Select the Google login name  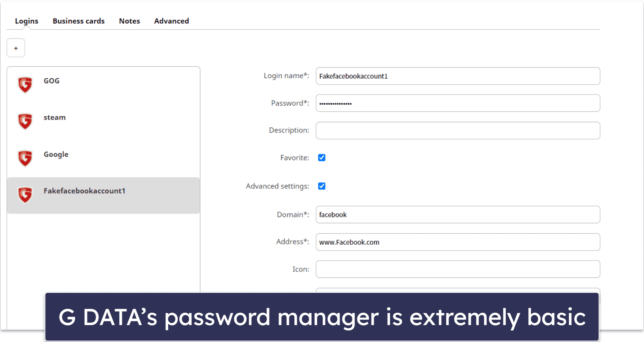pyautogui.click(x=56, y=155)
